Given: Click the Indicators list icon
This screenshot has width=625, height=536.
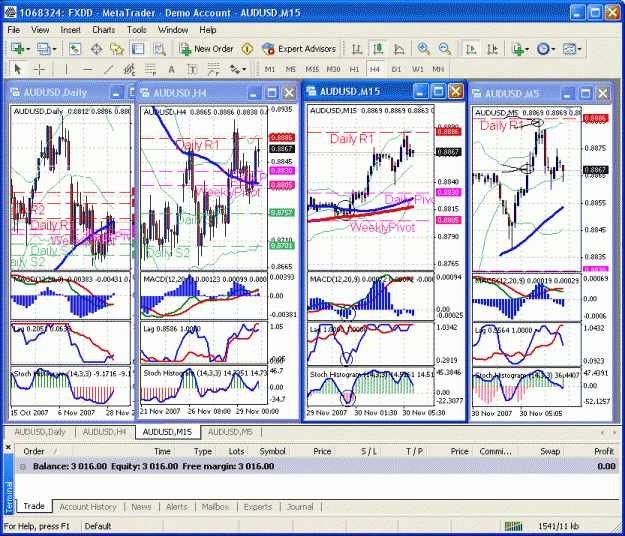Looking at the screenshot, I should click(518, 49).
